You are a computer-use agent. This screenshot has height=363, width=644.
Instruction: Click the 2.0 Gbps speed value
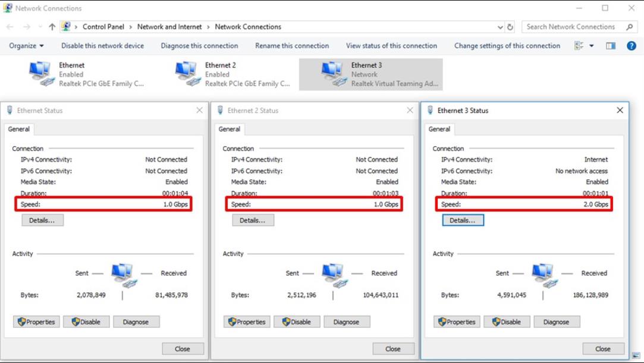tap(596, 204)
